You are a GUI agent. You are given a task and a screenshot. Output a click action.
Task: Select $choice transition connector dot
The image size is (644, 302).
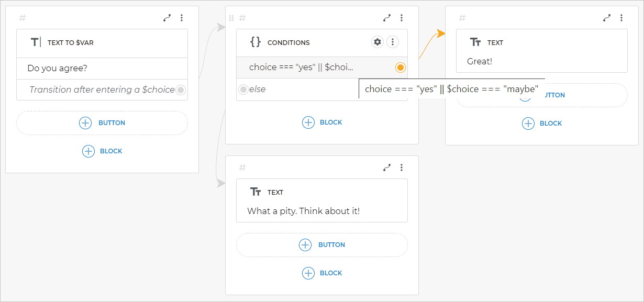[x=181, y=90]
